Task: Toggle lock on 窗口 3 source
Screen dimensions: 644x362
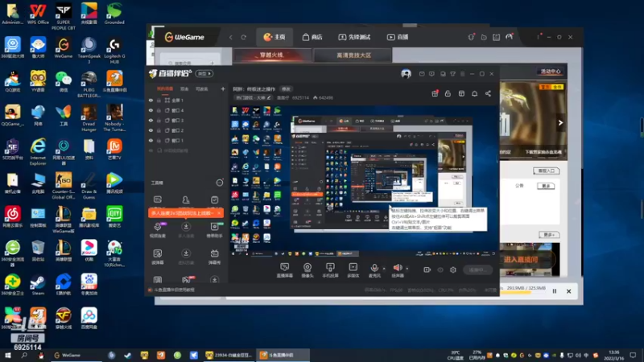Action: (159, 120)
